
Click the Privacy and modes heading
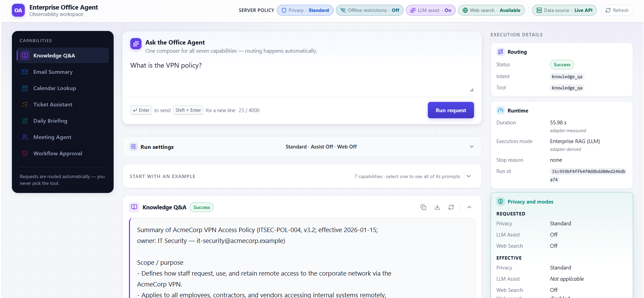pyautogui.click(x=530, y=201)
